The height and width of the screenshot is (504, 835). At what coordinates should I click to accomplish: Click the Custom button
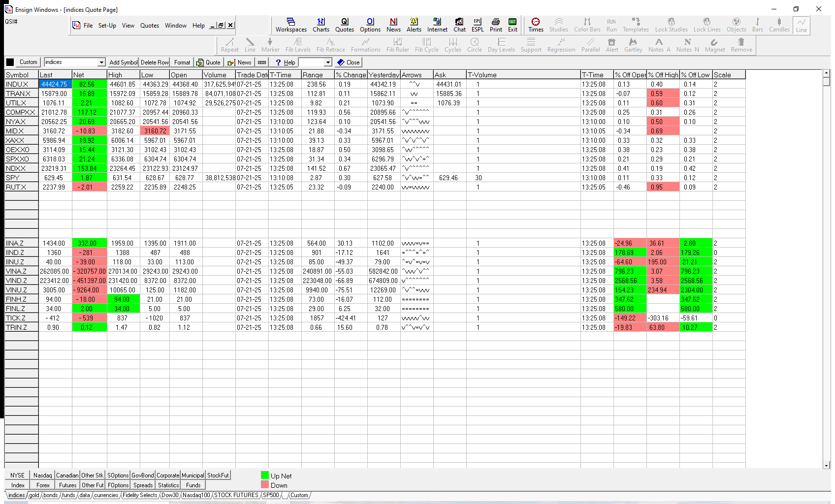(28, 62)
